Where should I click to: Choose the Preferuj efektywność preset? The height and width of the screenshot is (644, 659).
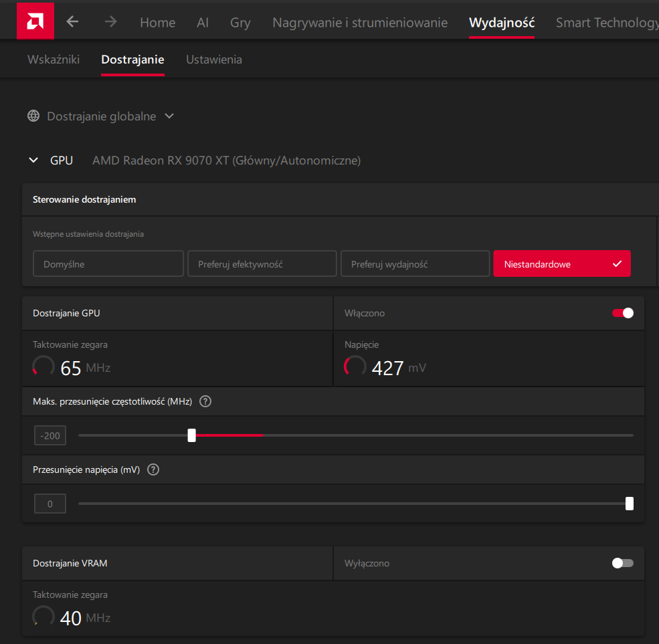pos(262,263)
